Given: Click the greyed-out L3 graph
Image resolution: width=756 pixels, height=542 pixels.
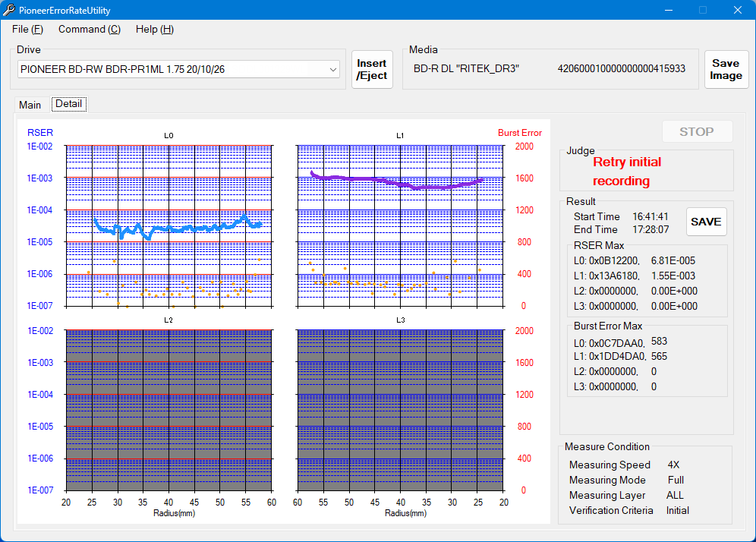Looking at the screenshot, I should [x=400, y=410].
